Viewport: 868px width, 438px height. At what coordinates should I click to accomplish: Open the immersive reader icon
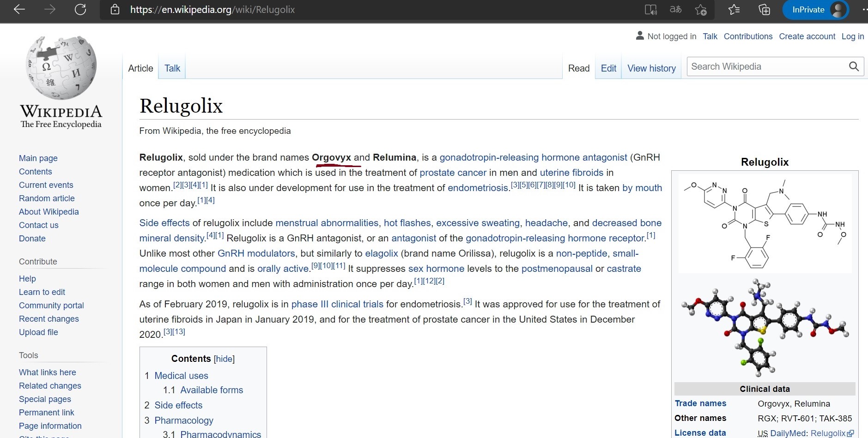tap(650, 10)
